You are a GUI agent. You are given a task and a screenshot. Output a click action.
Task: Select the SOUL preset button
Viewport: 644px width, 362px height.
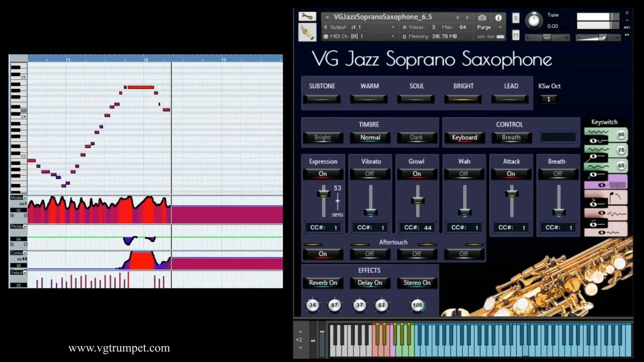click(x=417, y=99)
